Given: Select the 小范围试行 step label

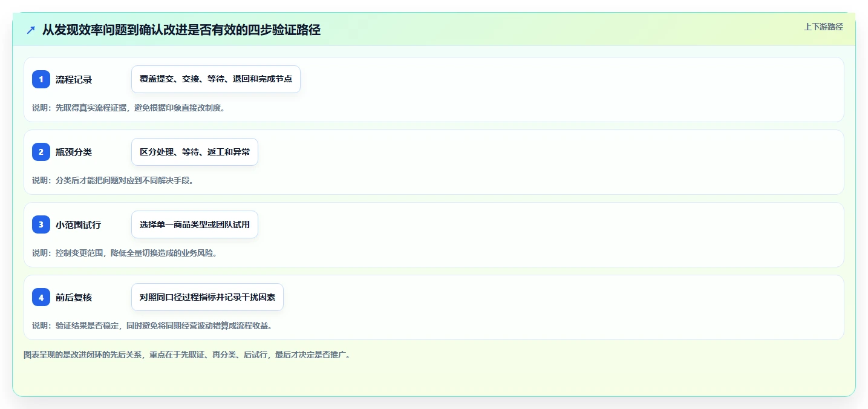Looking at the screenshot, I should coord(79,224).
